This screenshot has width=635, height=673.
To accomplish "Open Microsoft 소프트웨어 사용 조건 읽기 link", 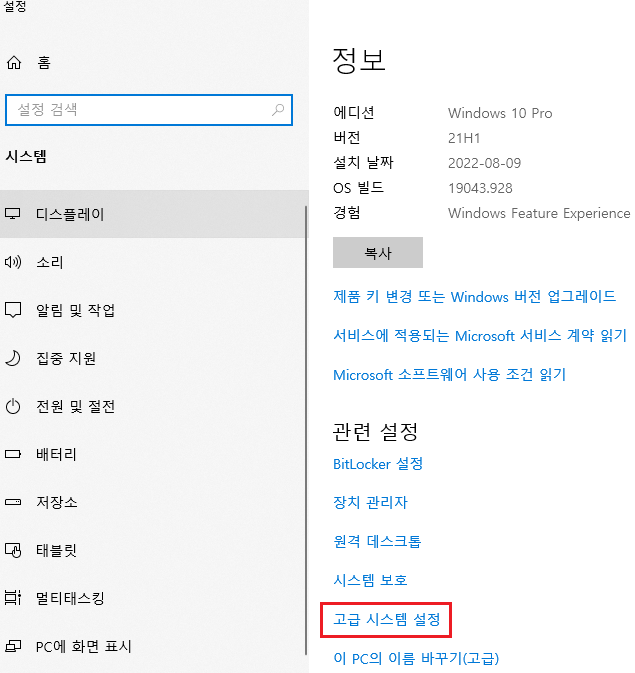I will [450, 374].
